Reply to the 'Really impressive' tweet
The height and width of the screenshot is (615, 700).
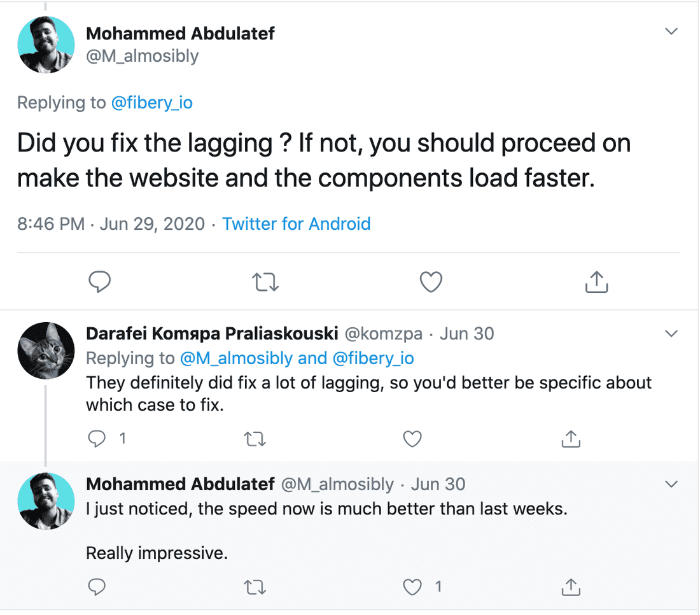tap(97, 587)
